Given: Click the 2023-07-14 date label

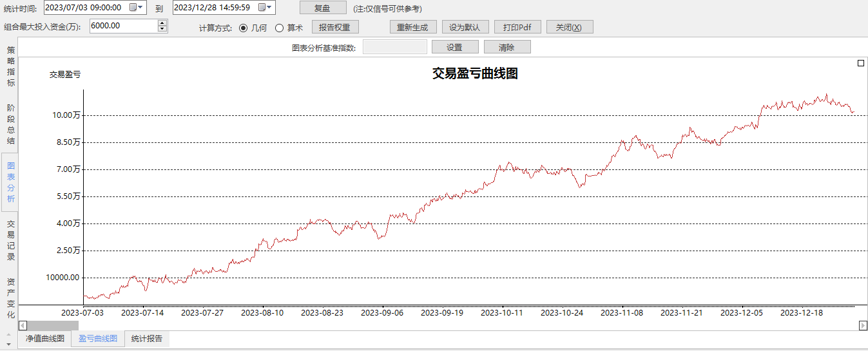Looking at the screenshot, I should (142, 313).
